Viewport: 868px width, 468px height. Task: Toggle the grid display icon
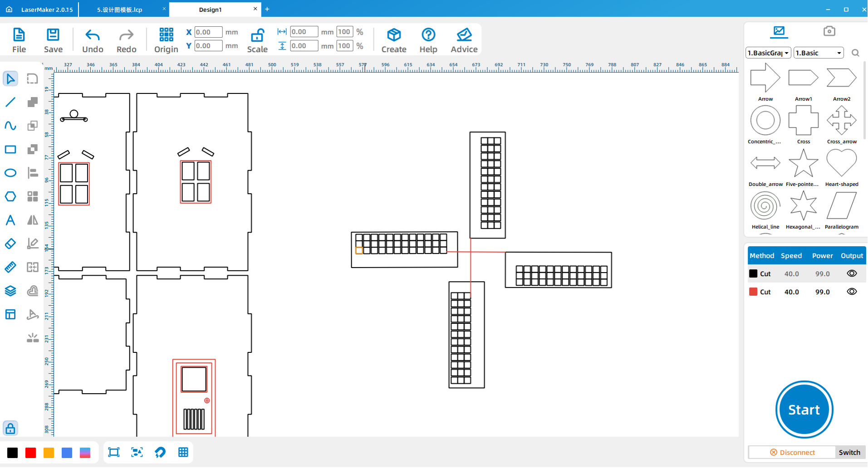pos(183,452)
